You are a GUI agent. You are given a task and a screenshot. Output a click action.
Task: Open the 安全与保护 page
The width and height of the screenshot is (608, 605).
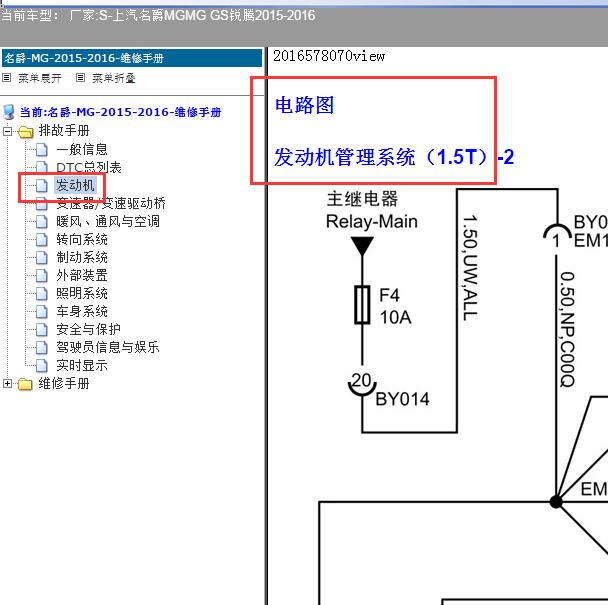[x=88, y=330]
